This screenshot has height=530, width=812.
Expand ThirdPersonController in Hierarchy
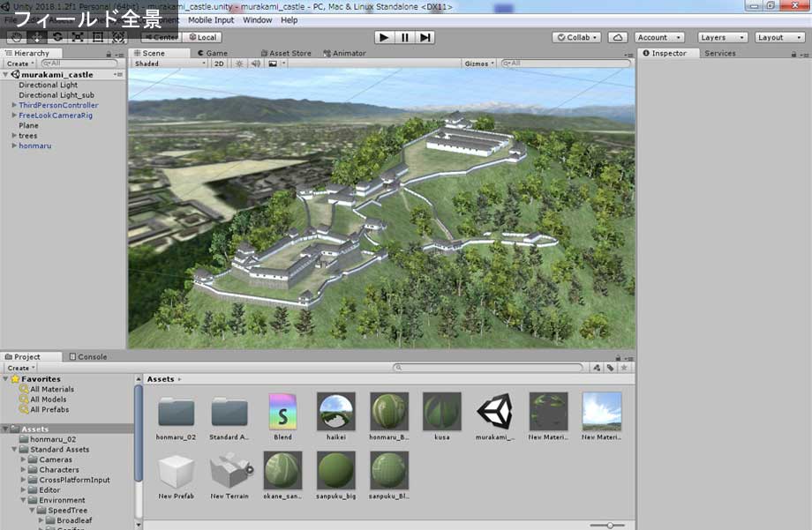tap(14, 105)
